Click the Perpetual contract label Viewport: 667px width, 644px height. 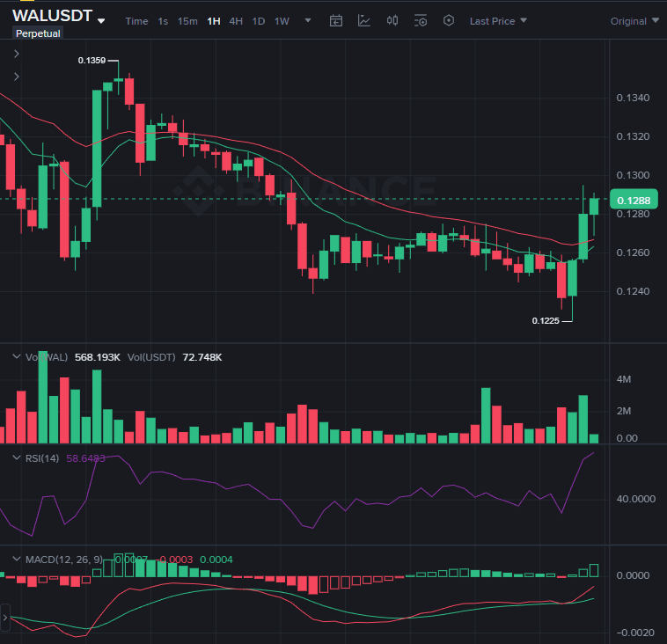tap(38, 33)
